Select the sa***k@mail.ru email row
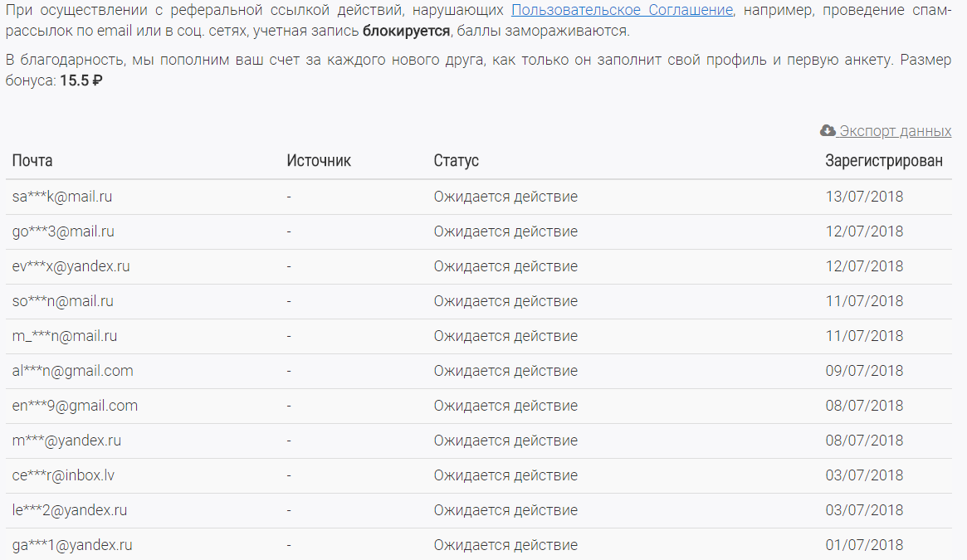This screenshot has width=967, height=560. tap(62, 197)
